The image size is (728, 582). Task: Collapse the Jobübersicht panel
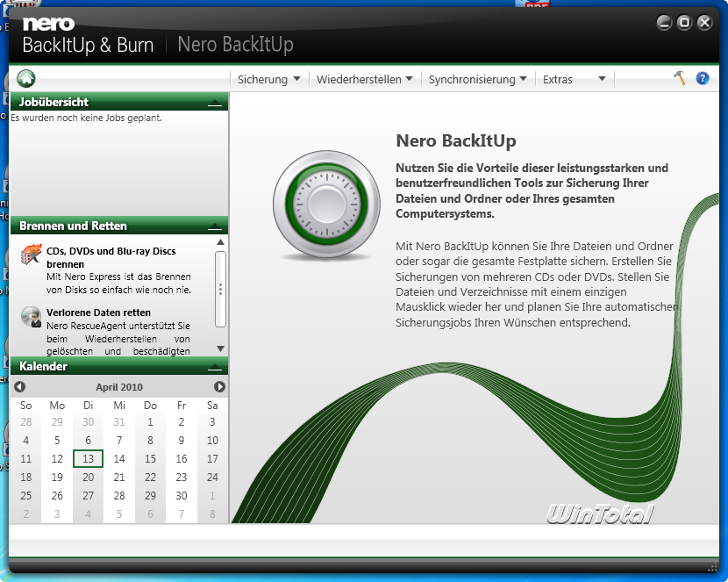point(215,103)
